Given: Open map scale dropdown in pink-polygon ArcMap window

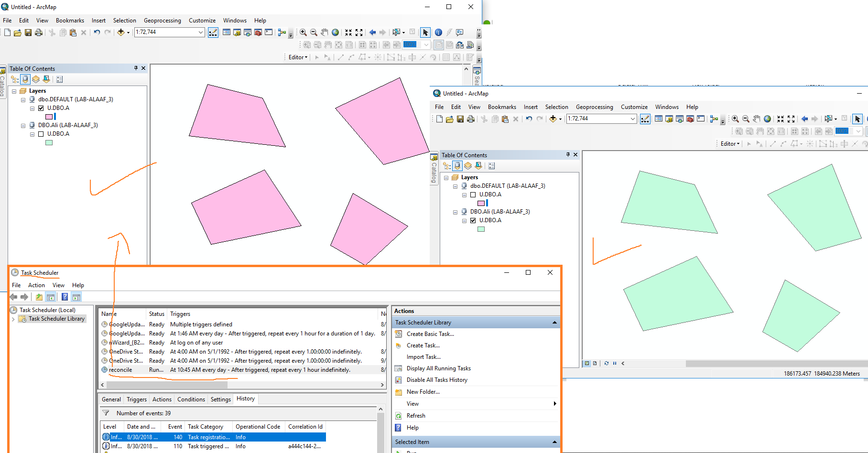Looking at the screenshot, I should click(x=201, y=32).
